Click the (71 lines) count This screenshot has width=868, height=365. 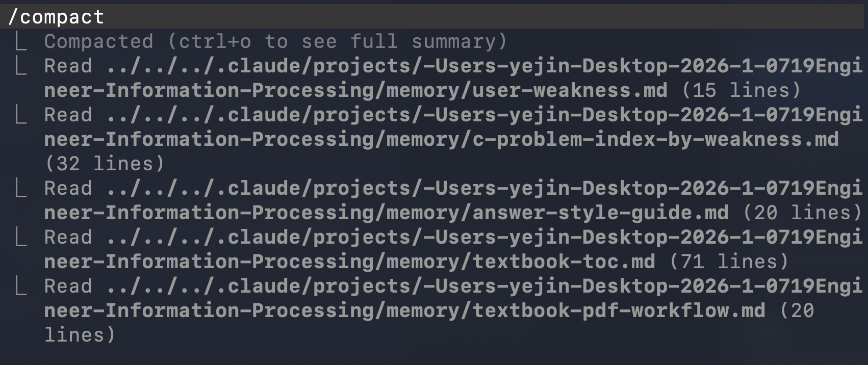729,262
